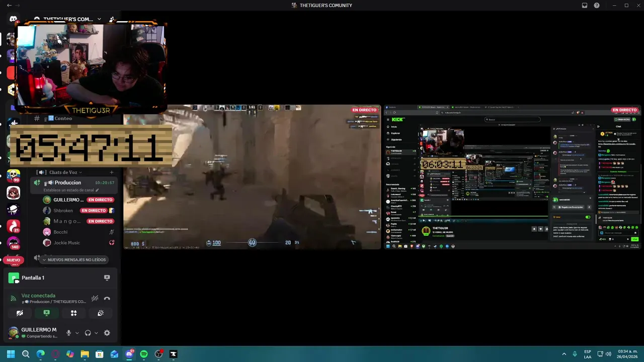The image size is (644, 362).
Task: Open the CS2 gameplay stream tile
Action: click(252, 177)
